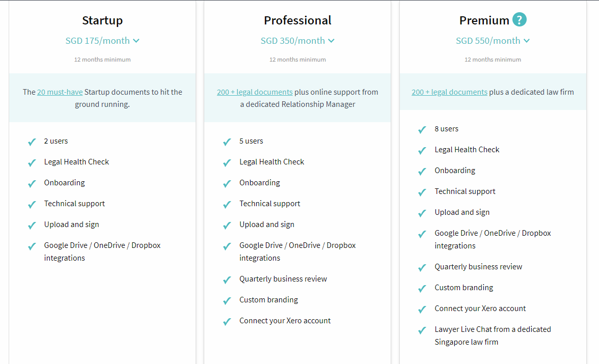599x364 pixels.
Task: Select the Professional plan heading
Action: tap(297, 20)
